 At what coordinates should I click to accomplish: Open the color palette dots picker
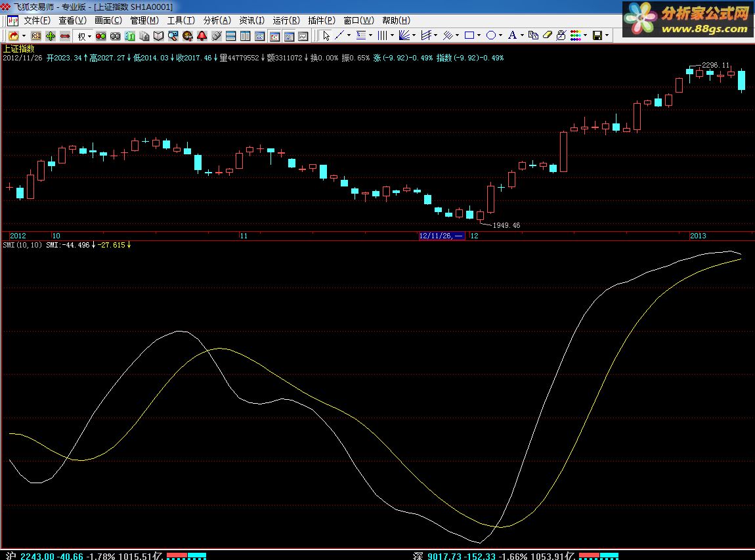pos(575,35)
